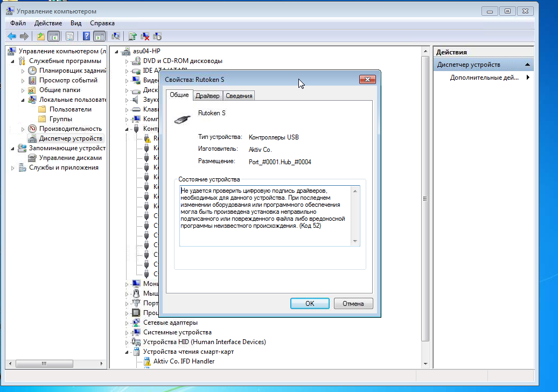Select the Aktiv Co. IFD Handler device
Screen dimensions: 558x392
(x=184, y=361)
